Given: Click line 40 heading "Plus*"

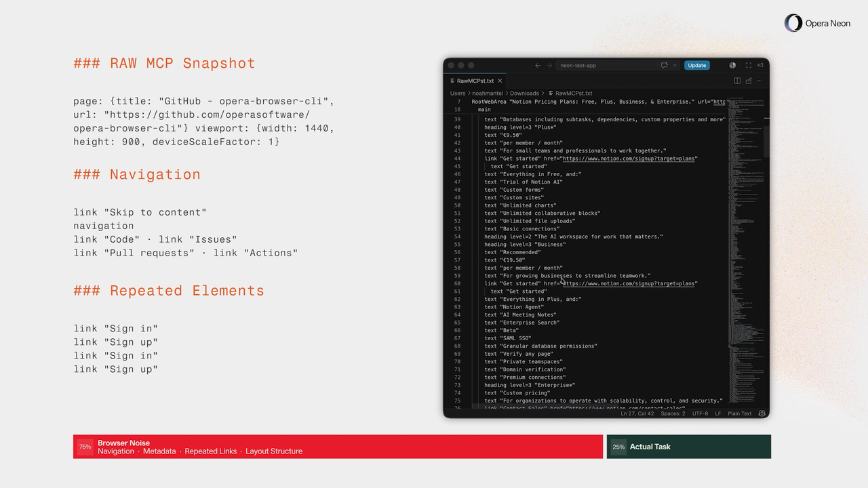Looking at the screenshot, I should coord(520,127).
